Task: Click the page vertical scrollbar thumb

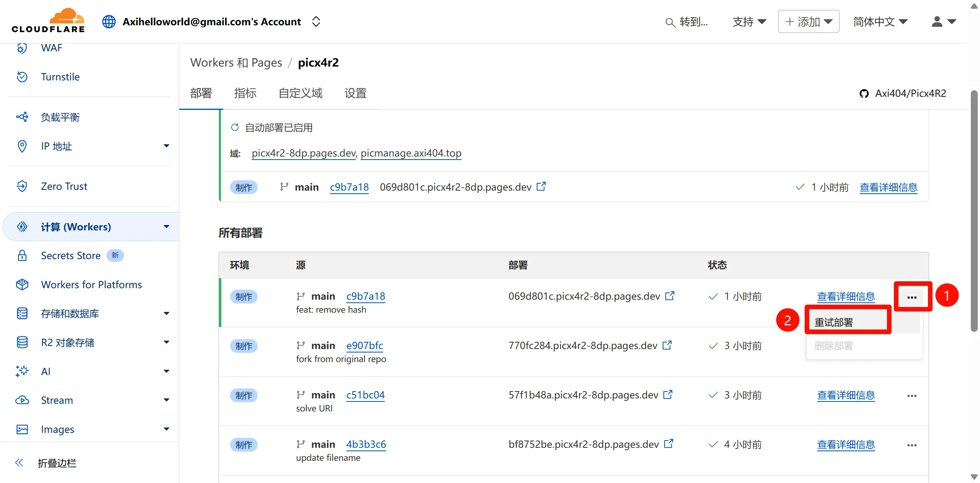Action: tap(974, 210)
